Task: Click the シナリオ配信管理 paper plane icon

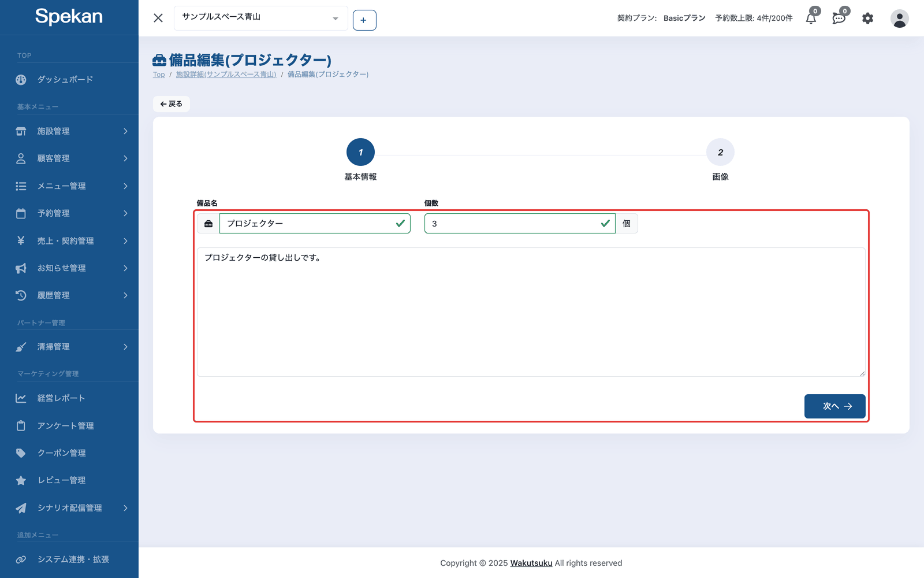Action: click(x=21, y=508)
